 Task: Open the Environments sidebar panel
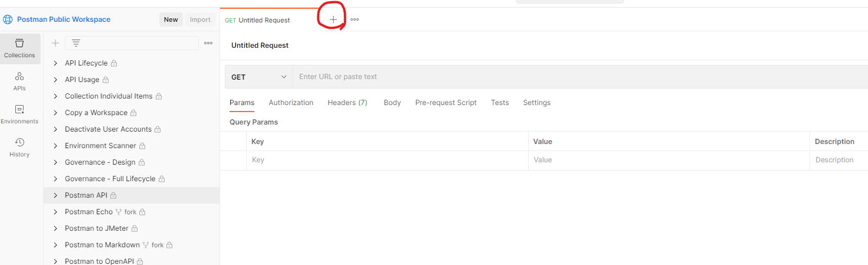[19, 114]
